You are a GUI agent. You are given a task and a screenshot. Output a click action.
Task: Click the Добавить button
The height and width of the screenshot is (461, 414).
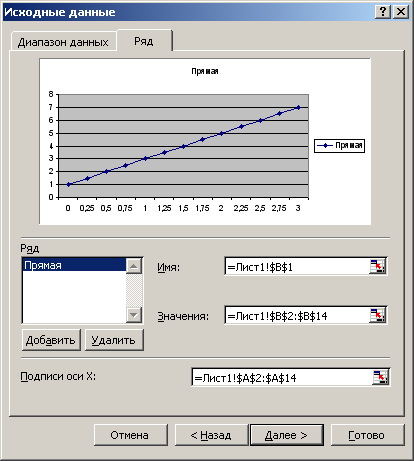tap(51, 340)
